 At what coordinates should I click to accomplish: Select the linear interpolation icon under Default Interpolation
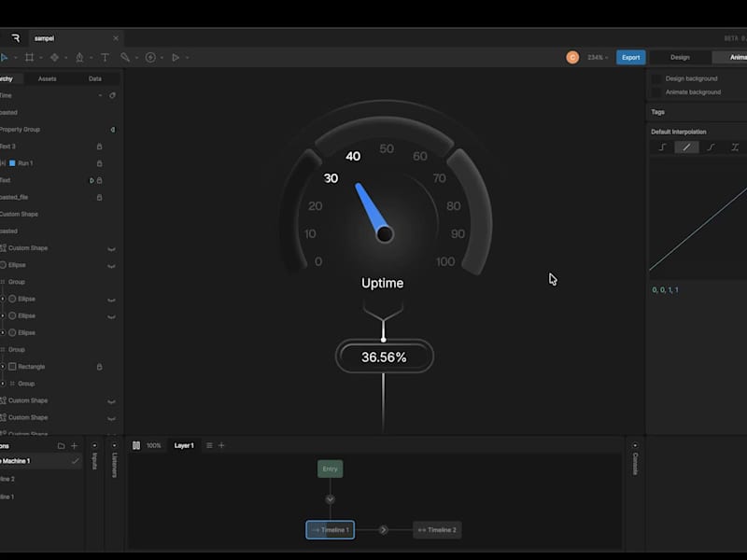click(x=687, y=147)
